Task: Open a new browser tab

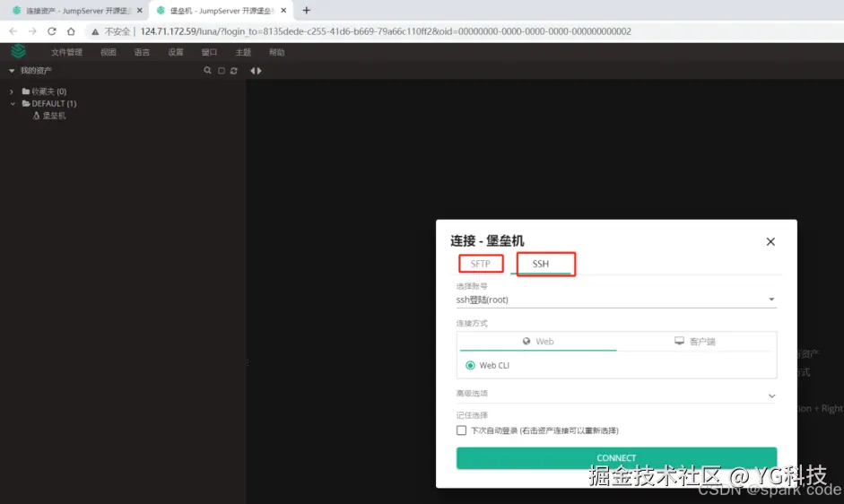Action: 306,10
